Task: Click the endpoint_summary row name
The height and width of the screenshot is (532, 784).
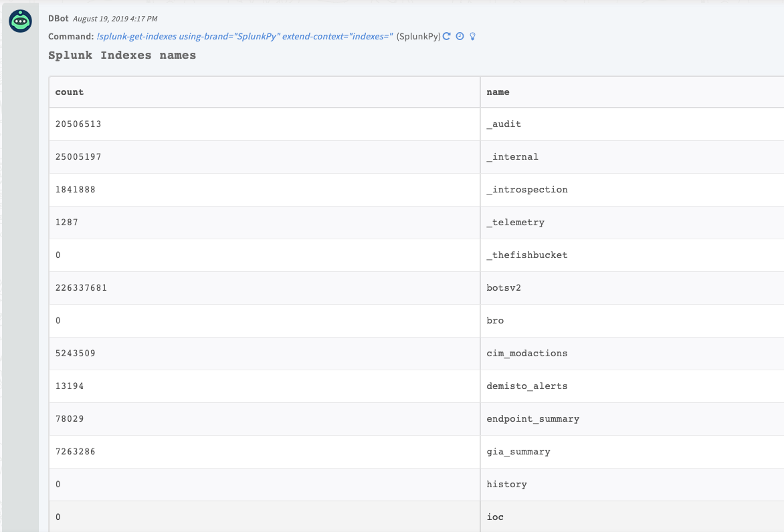Action: 532,419
